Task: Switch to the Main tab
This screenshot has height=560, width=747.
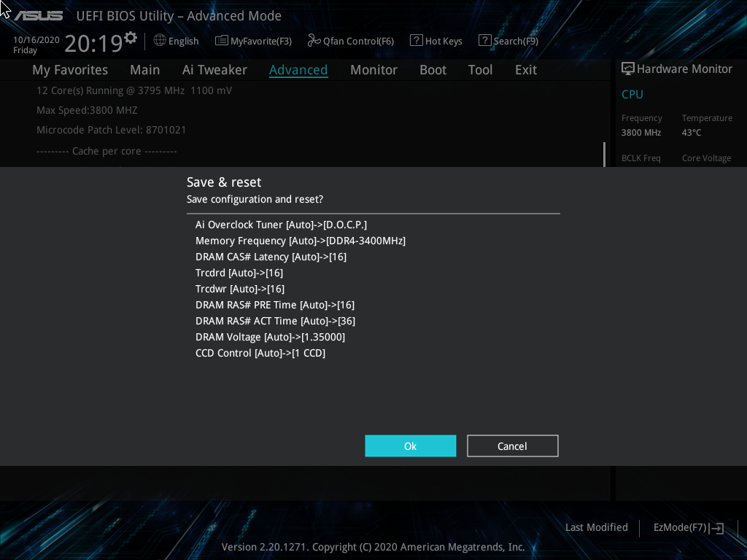Action: [x=145, y=70]
